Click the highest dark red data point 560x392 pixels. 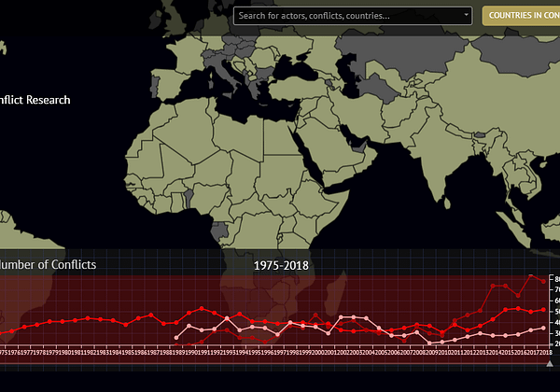[531, 276]
